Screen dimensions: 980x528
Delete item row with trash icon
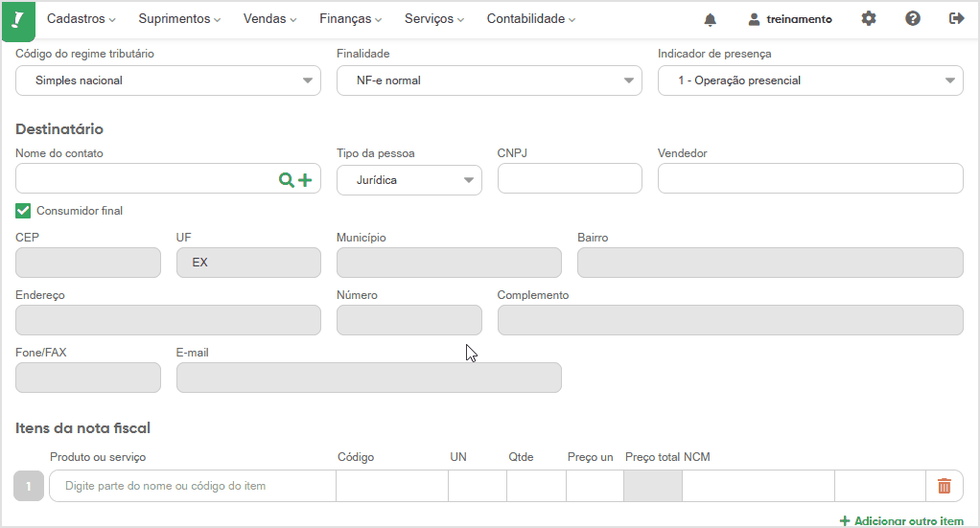click(x=944, y=486)
